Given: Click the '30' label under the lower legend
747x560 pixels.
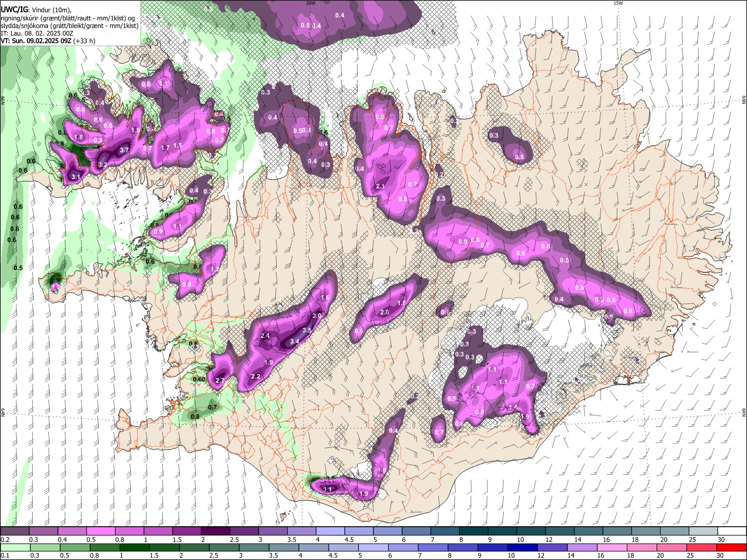Looking at the screenshot, I should 721,556.
